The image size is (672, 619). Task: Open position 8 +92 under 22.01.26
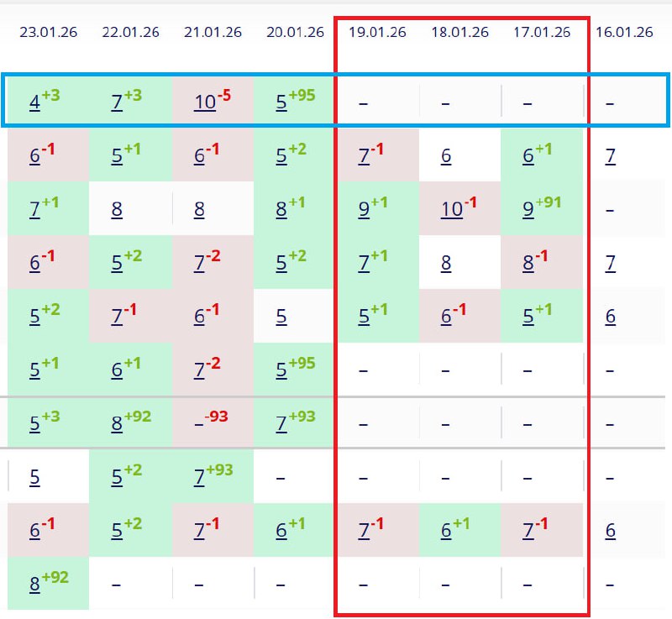(118, 424)
